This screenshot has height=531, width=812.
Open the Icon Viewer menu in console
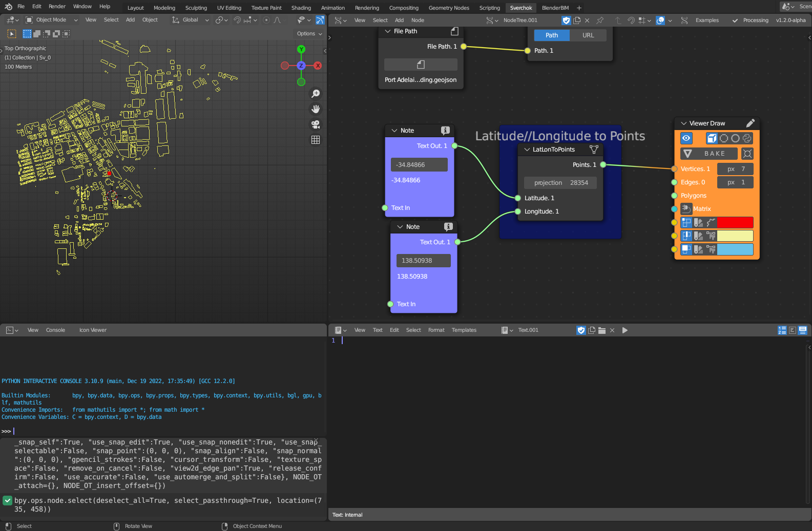93,330
